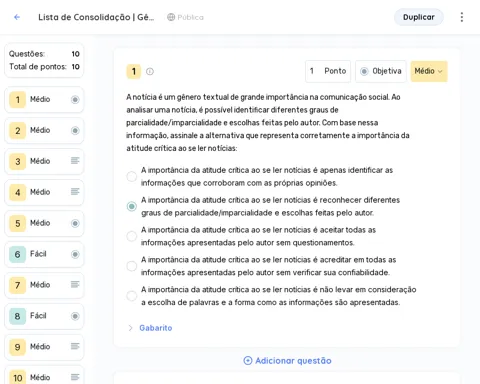Go back using the left arrow icon
Image resolution: width=480 pixels, height=384 pixels.
(17, 17)
